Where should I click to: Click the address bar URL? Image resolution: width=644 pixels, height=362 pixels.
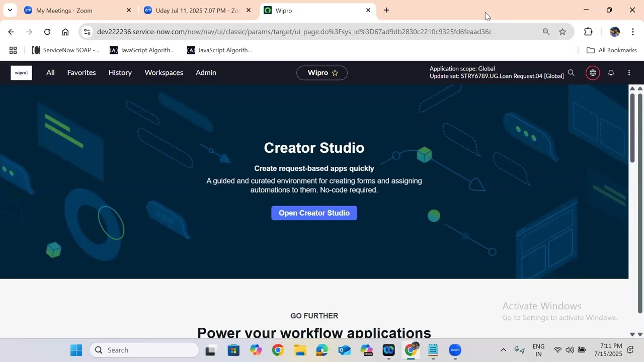pos(294,32)
